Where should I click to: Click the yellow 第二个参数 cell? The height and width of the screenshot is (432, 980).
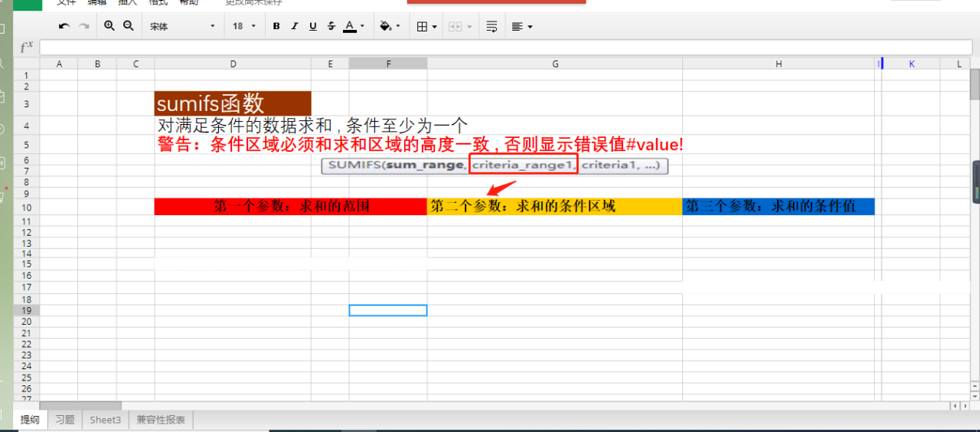click(555, 207)
